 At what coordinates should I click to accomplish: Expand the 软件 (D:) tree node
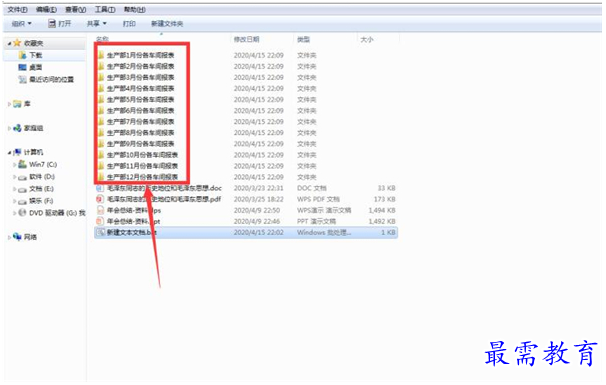[x=15, y=177]
